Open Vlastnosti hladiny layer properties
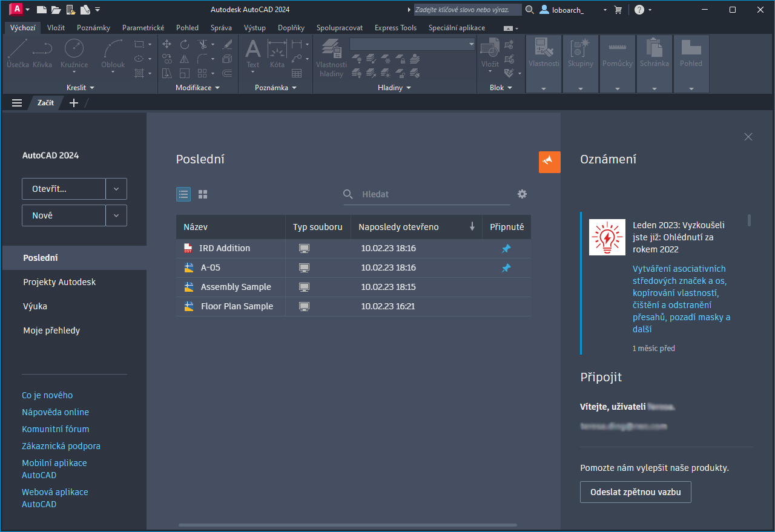 point(332,58)
